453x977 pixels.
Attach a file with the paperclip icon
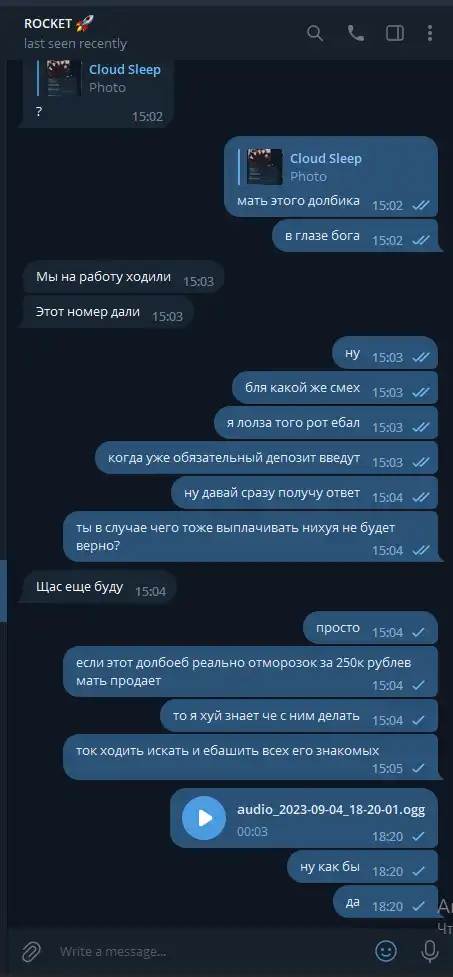[x=31, y=951]
